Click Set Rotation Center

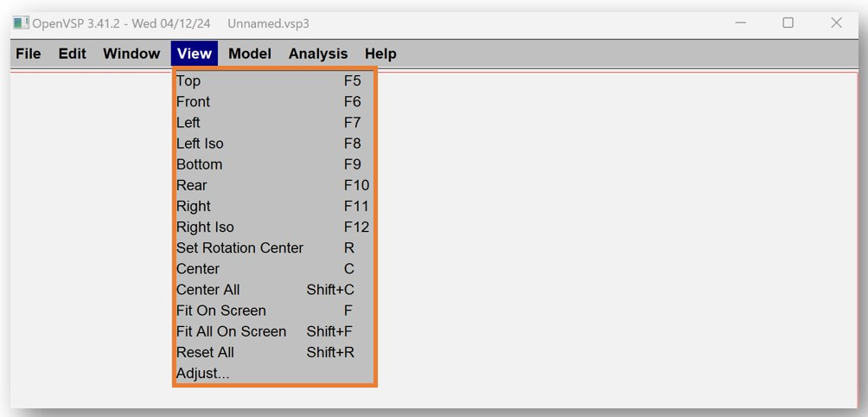[x=239, y=248]
